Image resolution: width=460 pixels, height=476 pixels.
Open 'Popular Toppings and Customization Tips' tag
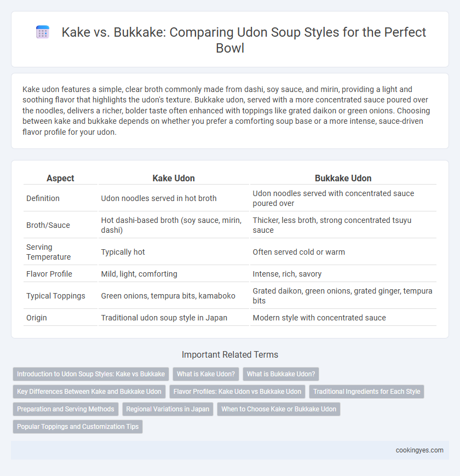pyautogui.click(x=78, y=427)
